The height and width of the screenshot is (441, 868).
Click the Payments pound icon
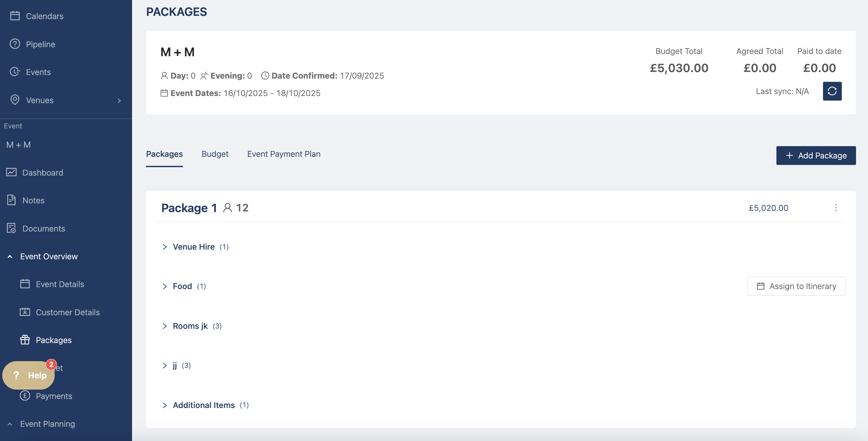tap(25, 395)
